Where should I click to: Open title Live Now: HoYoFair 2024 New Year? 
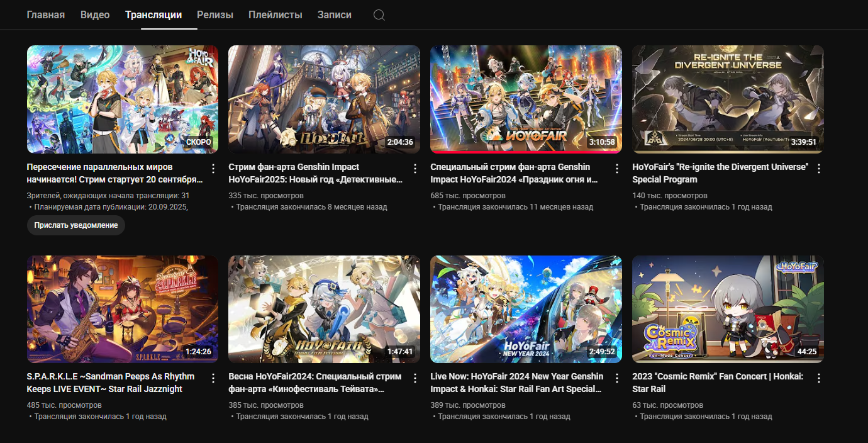[517, 383]
